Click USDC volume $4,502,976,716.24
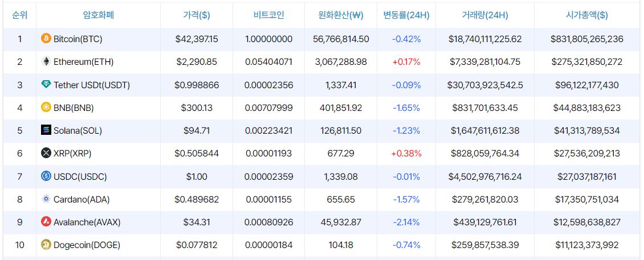644x260 pixels. click(x=485, y=177)
